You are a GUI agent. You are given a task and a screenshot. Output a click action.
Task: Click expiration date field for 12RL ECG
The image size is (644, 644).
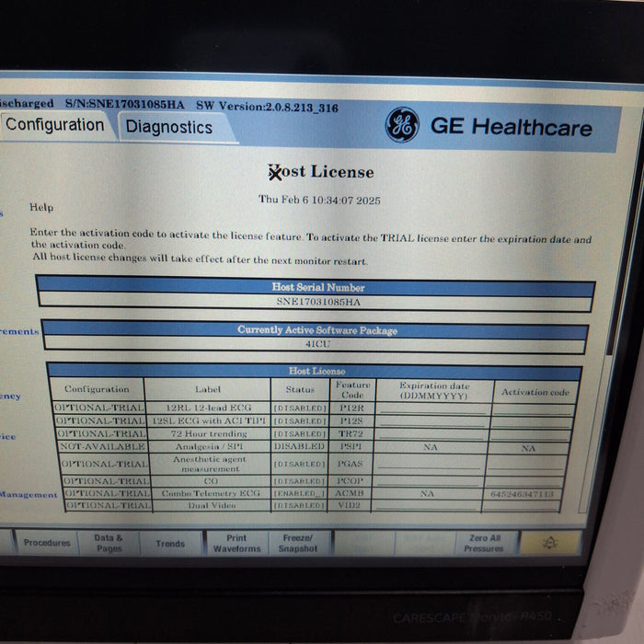click(434, 408)
